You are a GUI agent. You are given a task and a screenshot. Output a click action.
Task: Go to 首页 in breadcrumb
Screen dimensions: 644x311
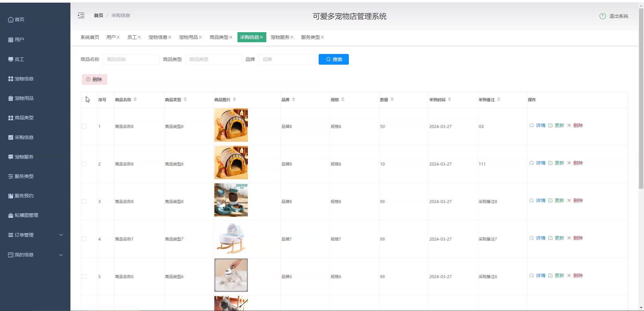tap(99, 15)
